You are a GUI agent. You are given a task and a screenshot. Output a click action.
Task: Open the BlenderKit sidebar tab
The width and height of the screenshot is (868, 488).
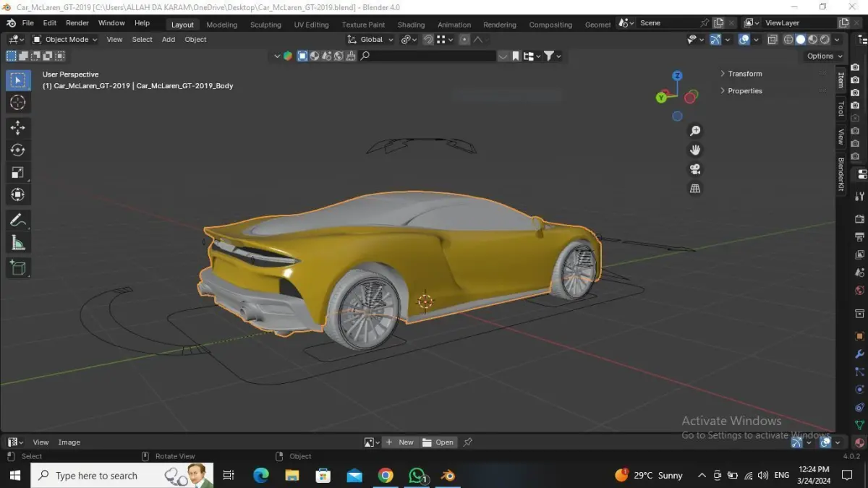[x=841, y=174]
